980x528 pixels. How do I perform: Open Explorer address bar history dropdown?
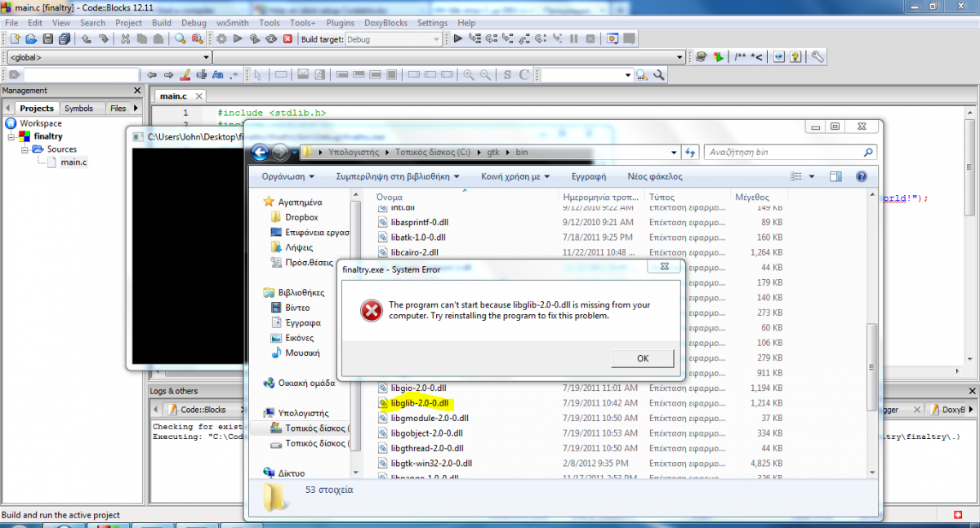click(673, 152)
